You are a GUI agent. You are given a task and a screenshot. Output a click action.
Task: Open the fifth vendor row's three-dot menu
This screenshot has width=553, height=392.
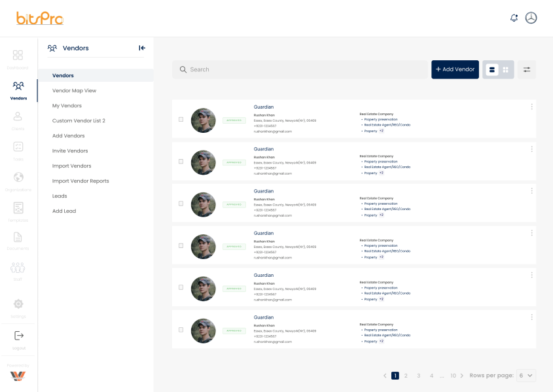click(531, 275)
